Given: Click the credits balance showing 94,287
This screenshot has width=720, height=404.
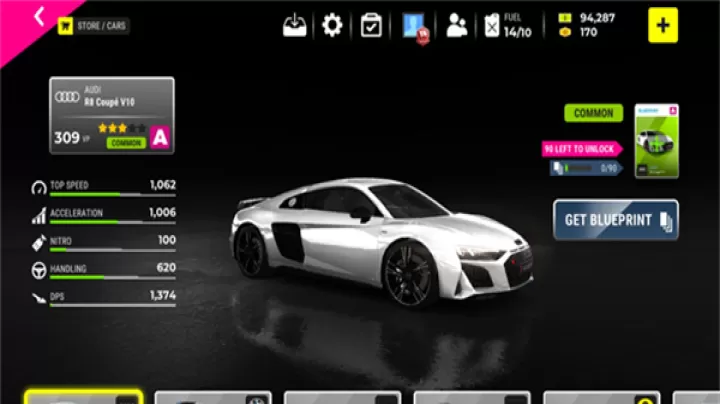Looking at the screenshot, I should point(596,17).
